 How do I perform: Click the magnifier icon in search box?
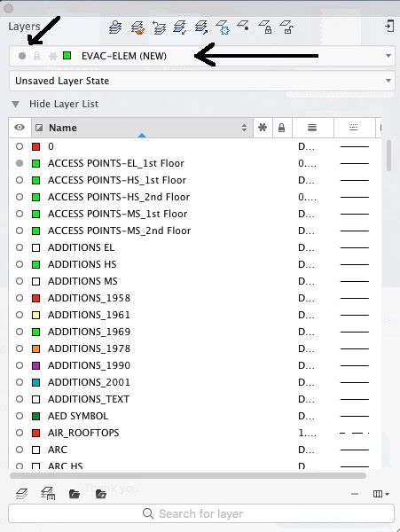pos(148,513)
